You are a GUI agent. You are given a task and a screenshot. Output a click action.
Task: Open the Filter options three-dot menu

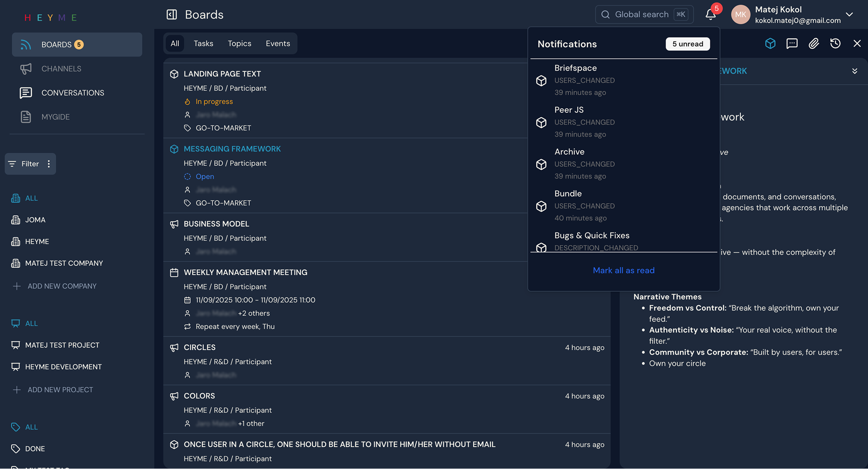point(48,164)
